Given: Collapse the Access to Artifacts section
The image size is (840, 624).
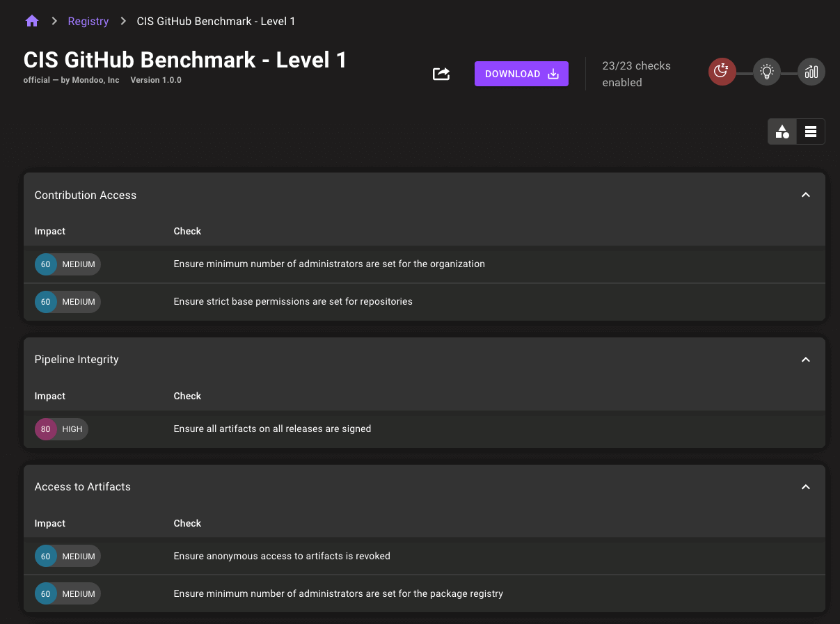Looking at the screenshot, I should point(805,487).
